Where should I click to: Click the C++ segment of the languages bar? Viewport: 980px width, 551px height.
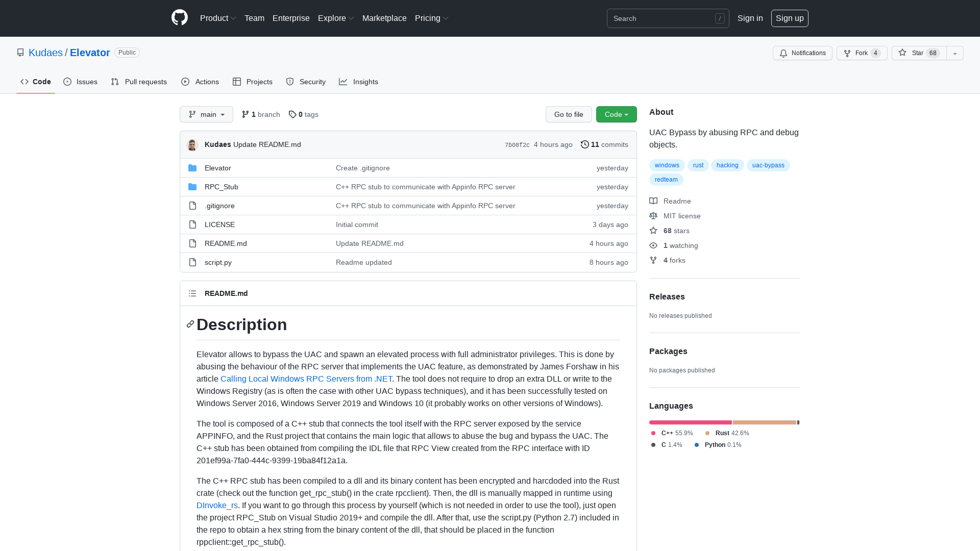coord(690,422)
